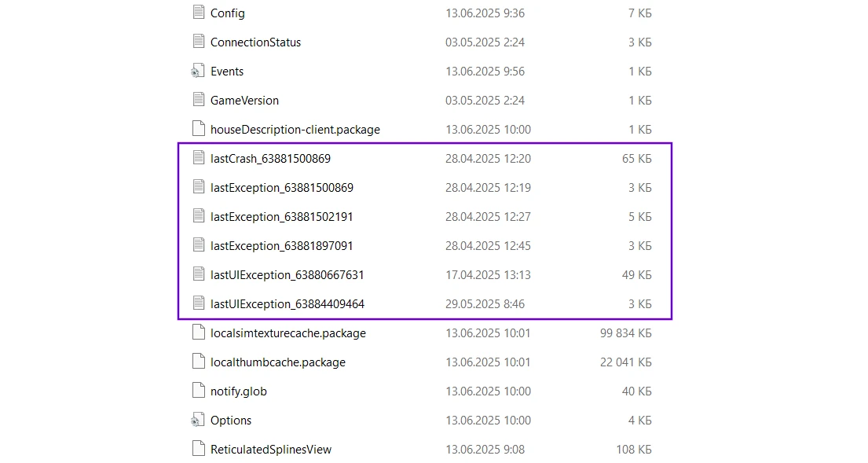Click the localthumbcache.package file icon

[198, 362]
